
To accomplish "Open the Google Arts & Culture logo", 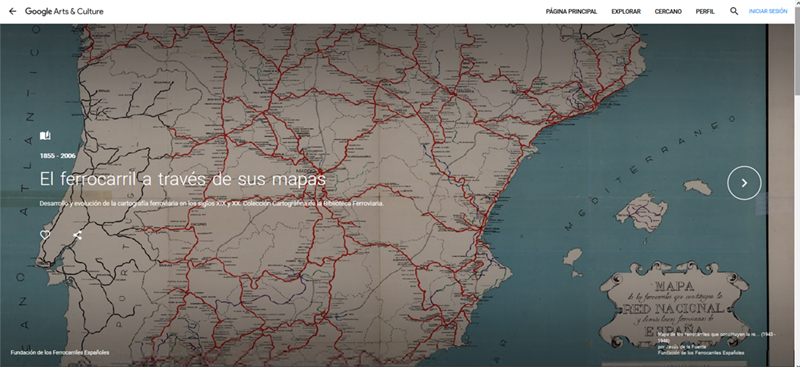I will click(x=64, y=11).
